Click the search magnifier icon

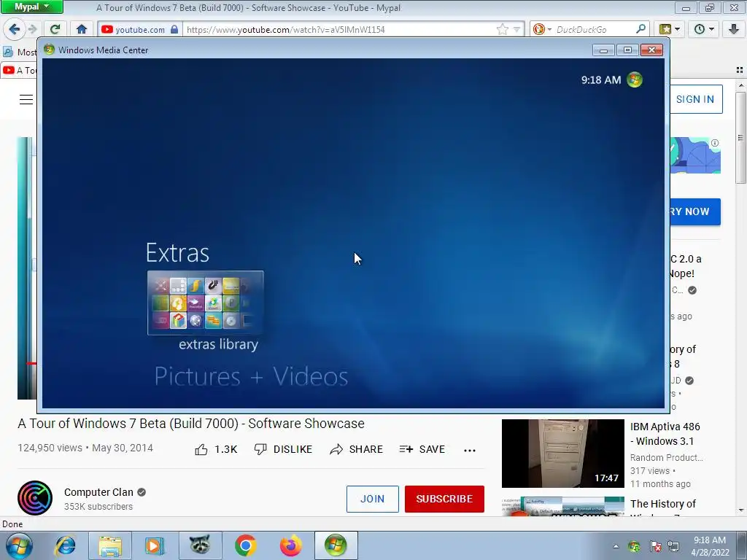[x=640, y=29]
